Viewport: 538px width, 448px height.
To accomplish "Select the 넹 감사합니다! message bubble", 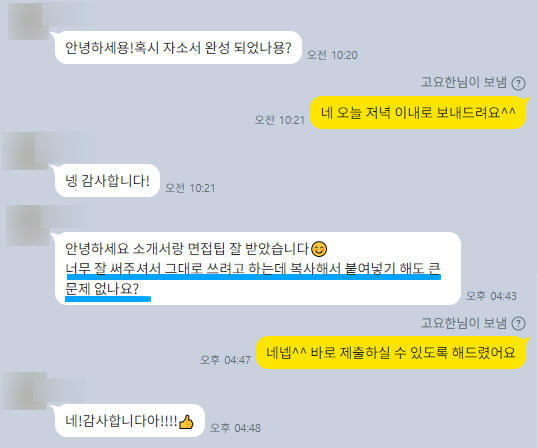I will coord(107,181).
